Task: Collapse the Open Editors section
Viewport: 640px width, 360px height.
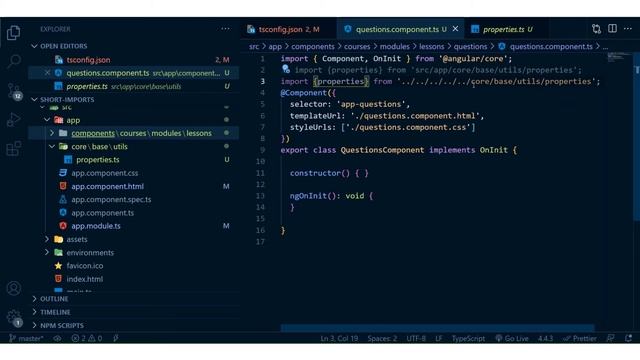Action: tap(63, 46)
